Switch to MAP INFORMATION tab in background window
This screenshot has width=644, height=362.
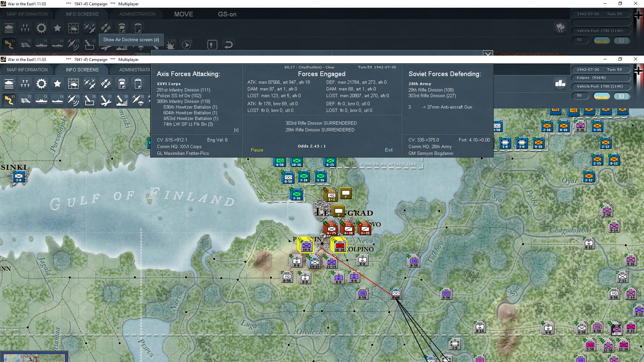[x=27, y=14]
